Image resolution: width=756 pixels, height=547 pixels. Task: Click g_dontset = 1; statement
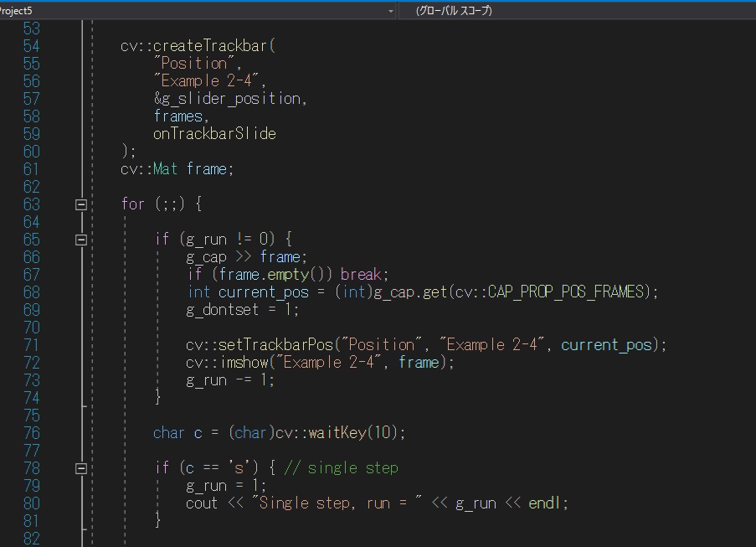243,310
